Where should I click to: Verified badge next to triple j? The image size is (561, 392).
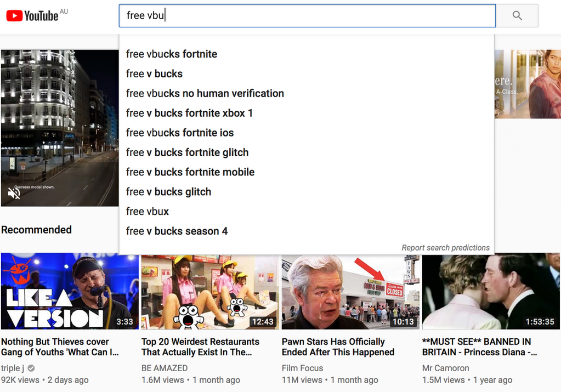(31, 368)
